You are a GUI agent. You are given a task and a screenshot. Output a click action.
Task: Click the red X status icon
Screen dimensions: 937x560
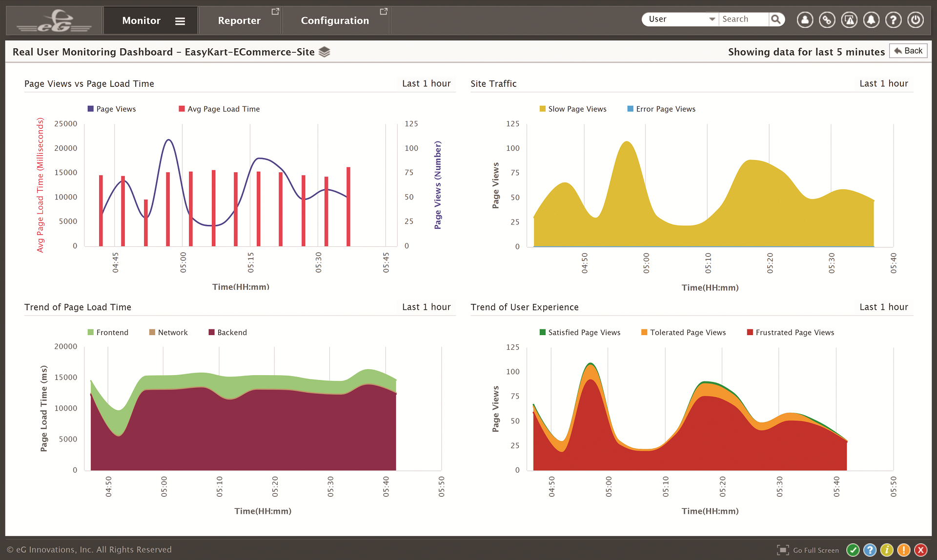[921, 550]
